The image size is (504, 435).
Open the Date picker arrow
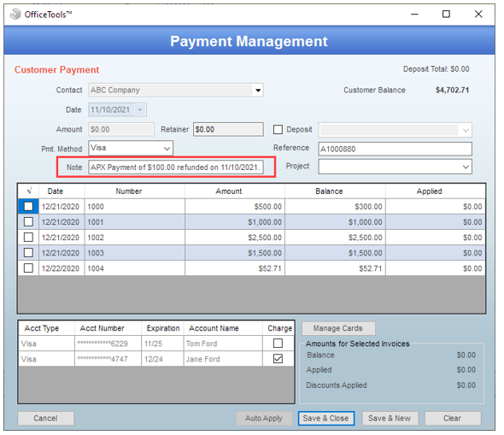[140, 110]
